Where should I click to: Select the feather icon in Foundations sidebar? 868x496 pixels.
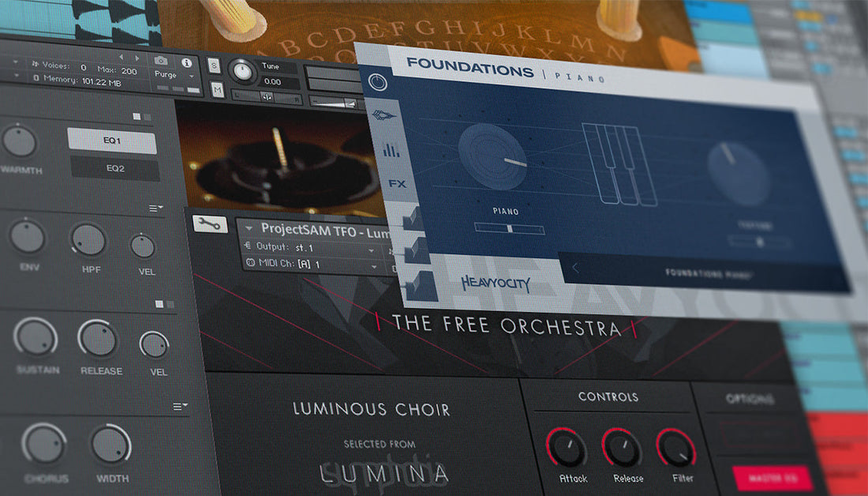[383, 115]
